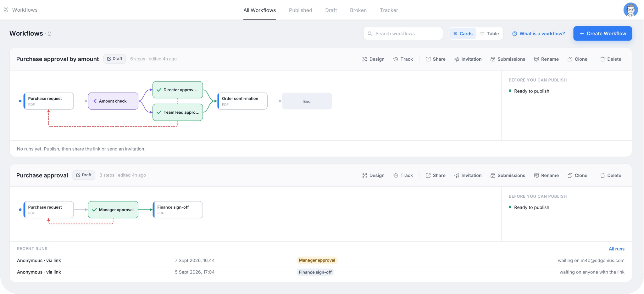Open the run dated 5 Sept 2026, 17:04
Image resolution: width=644 pixels, height=294 pixels.
tap(321, 272)
